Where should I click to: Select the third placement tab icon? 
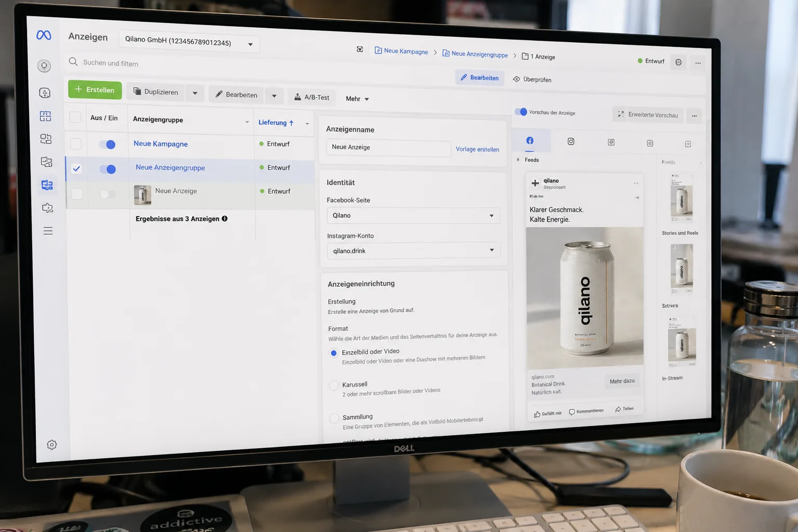pos(611,142)
